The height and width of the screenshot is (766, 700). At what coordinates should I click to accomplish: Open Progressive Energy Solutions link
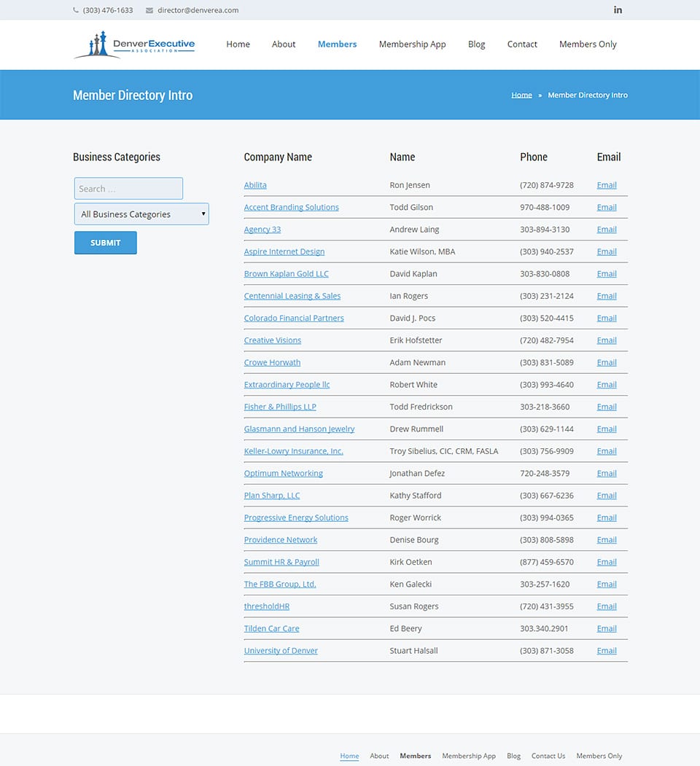[x=296, y=517]
